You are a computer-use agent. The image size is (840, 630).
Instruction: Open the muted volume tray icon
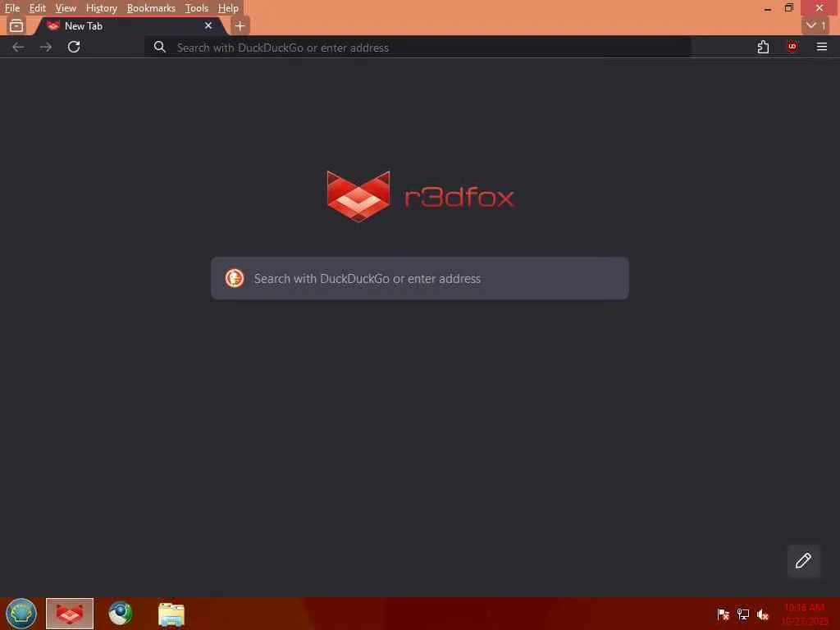763,614
